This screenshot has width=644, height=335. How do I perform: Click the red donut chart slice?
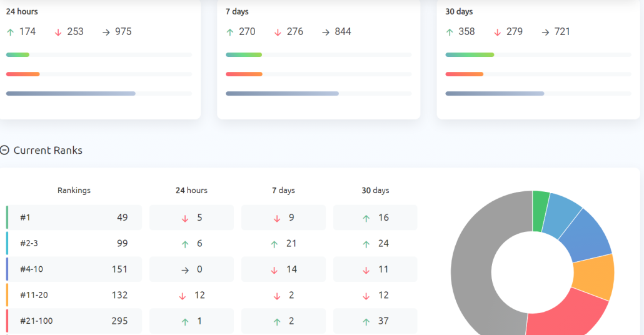[566, 315]
